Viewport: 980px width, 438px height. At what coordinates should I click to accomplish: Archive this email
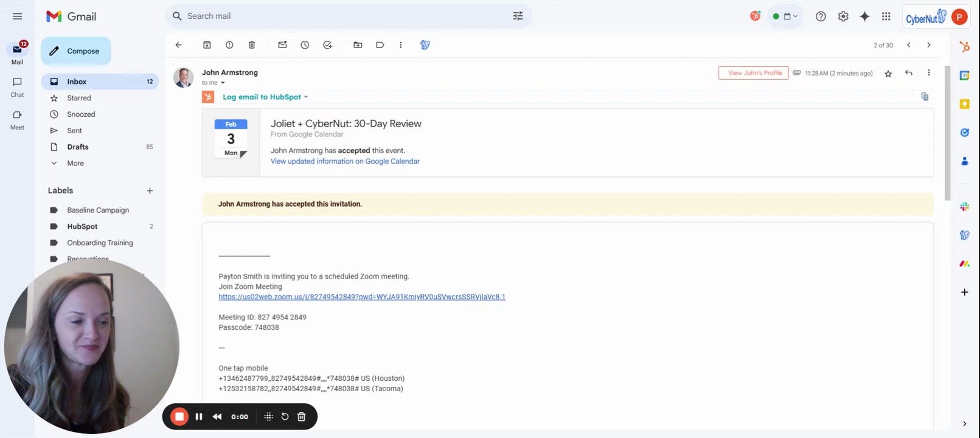point(207,45)
